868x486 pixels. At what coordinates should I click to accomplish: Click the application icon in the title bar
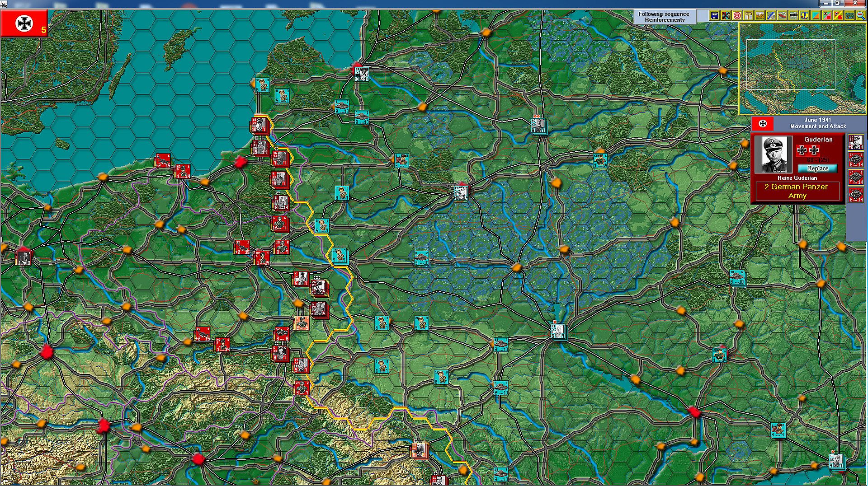[4, 4]
